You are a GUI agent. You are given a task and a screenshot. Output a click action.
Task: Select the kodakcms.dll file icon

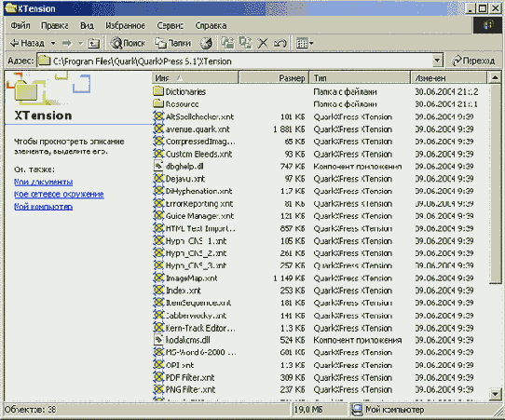click(x=158, y=340)
